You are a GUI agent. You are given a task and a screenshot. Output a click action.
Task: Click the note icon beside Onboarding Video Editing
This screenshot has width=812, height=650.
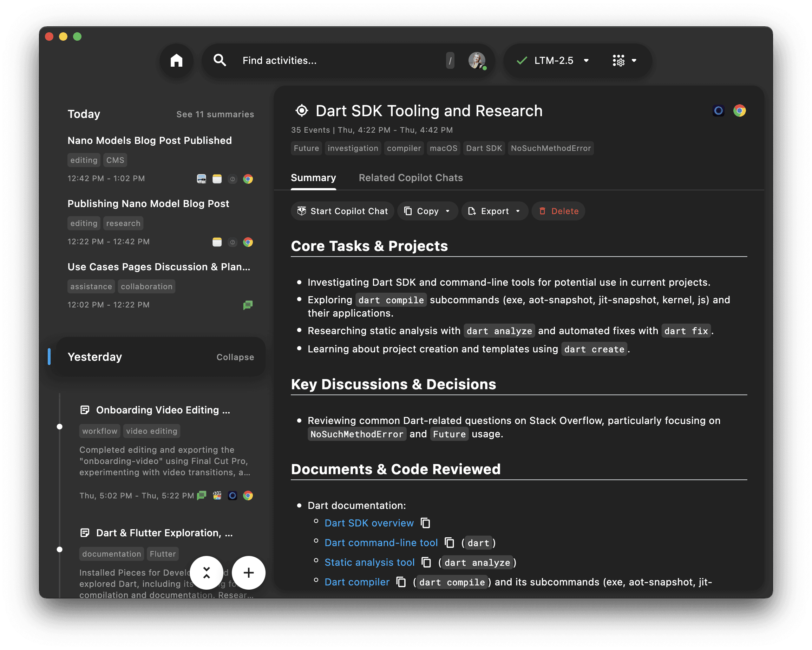point(85,410)
